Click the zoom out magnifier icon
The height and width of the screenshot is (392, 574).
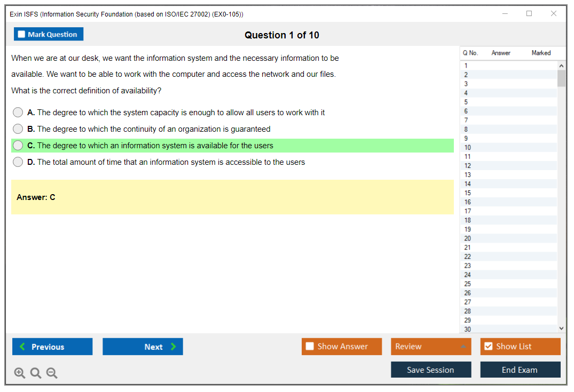pyautogui.click(x=52, y=373)
